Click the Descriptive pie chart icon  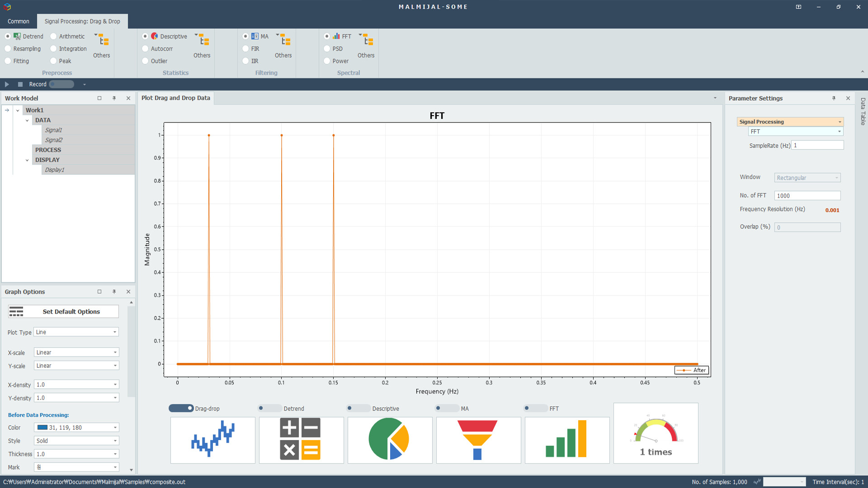389,440
